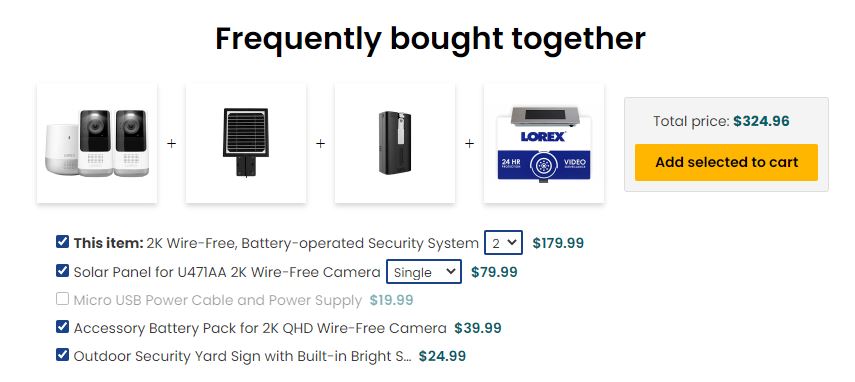Open the accessory battery pack image
The height and width of the screenshot is (382, 855).
395,143
